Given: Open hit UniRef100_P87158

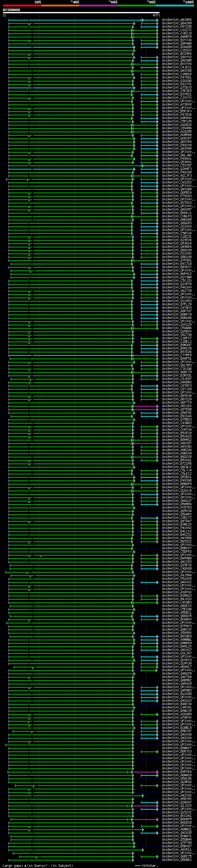Looking at the screenshot, I should (x=177, y=26).
